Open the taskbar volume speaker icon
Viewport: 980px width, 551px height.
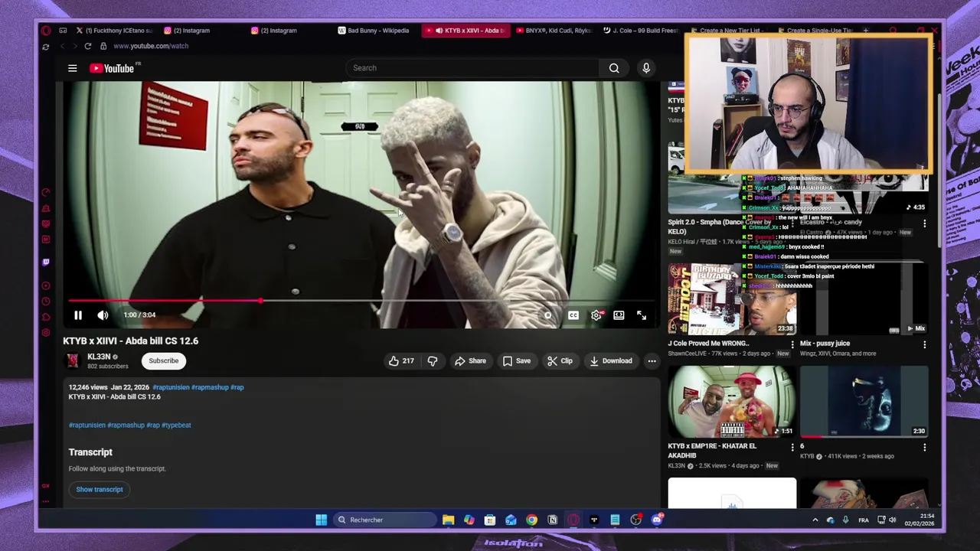tap(893, 520)
